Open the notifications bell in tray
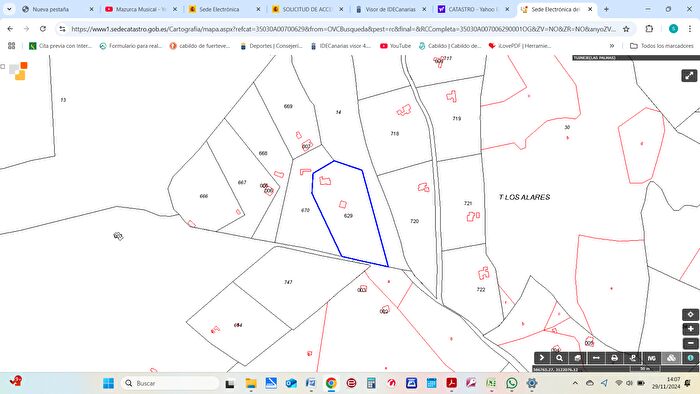This screenshot has width=700, height=394. [688, 383]
